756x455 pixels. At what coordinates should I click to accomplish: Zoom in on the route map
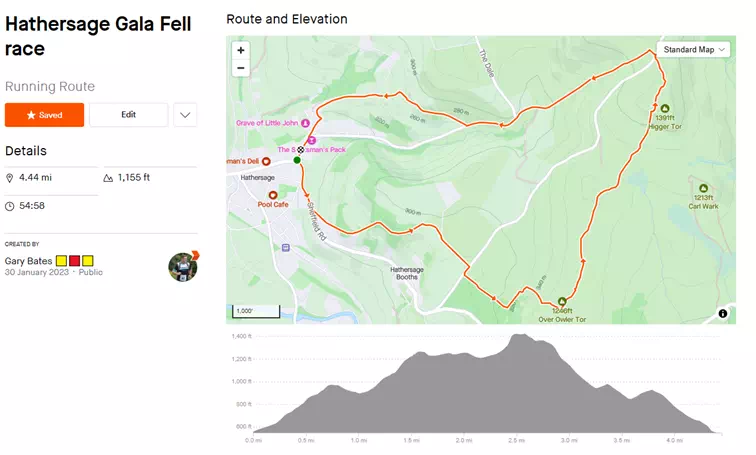coord(241,50)
